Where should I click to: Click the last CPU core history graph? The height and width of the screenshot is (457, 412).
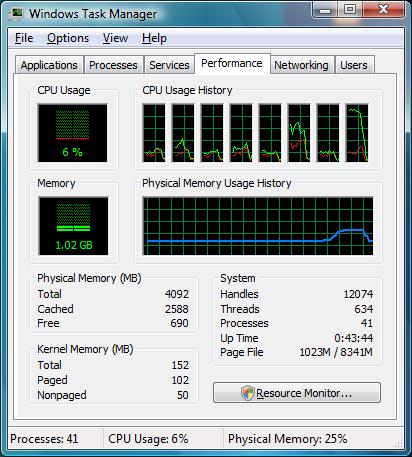(x=357, y=133)
